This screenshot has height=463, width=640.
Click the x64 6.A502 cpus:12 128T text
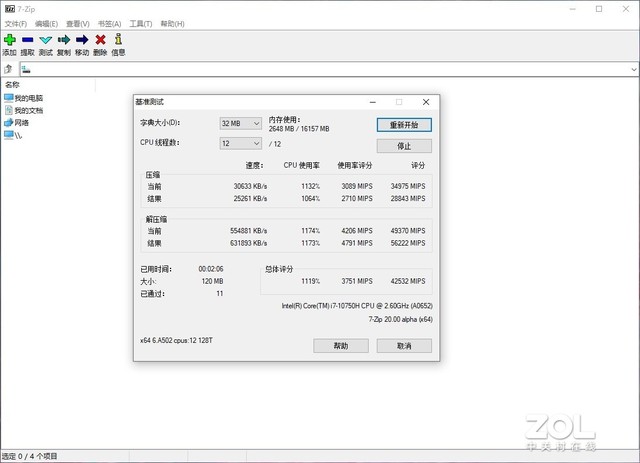pyautogui.click(x=176, y=340)
